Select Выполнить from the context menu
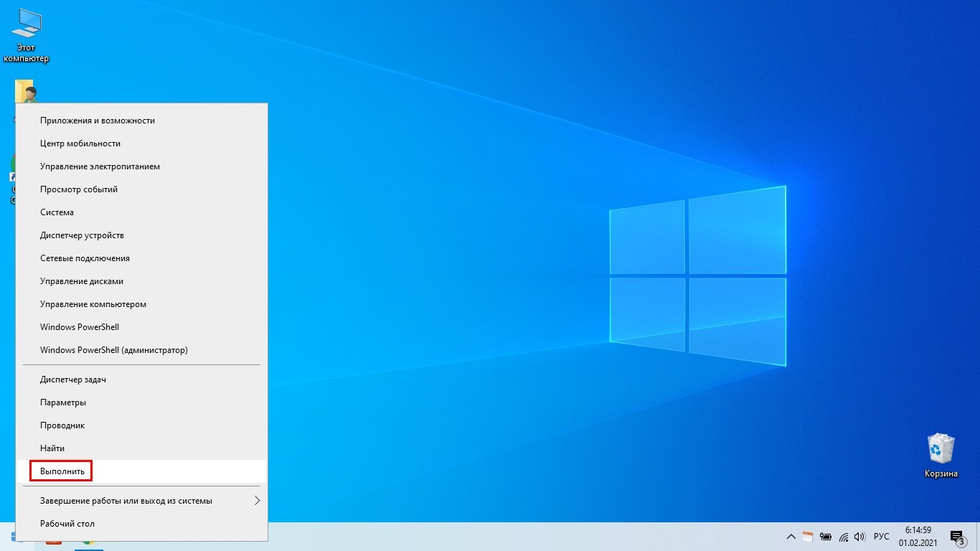Image resolution: width=980 pixels, height=551 pixels. [62, 471]
